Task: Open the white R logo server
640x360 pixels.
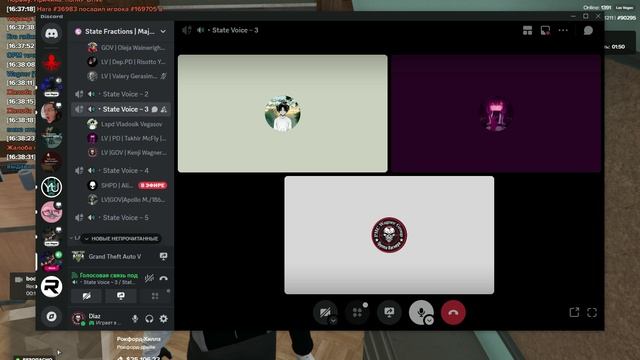Action: click(x=51, y=286)
